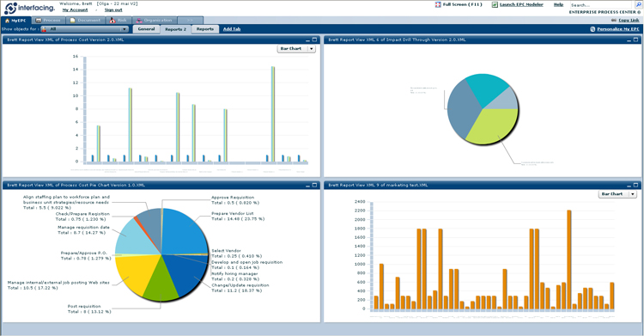Click the Document page icon
The image size is (644, 336).
[73, 20]
